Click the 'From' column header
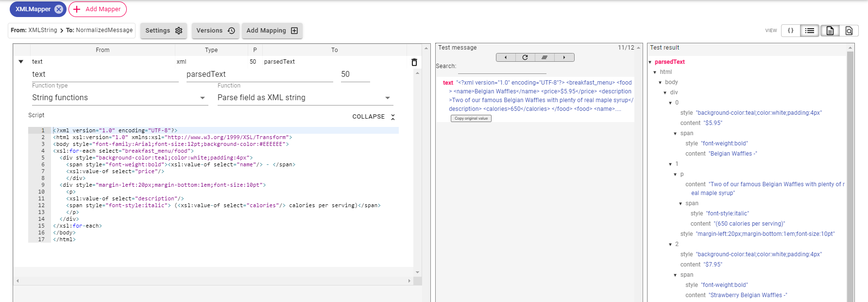 [102, 50]
